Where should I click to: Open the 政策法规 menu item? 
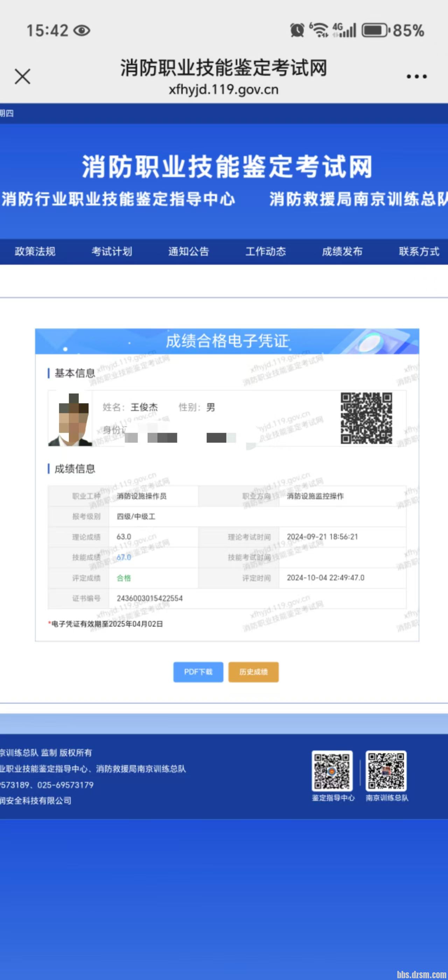35,252
